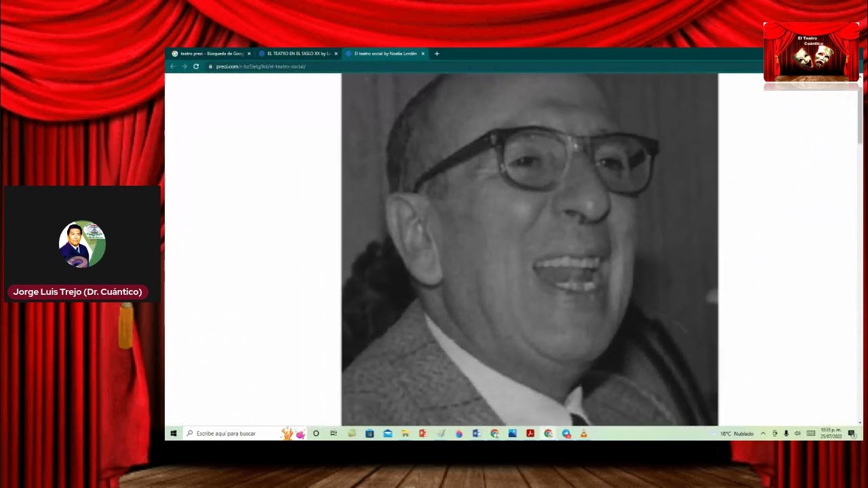Open Task View from the taskbar
Image resolution: width=868 pixels, height=488 pixels.
(x=333, y=434)
